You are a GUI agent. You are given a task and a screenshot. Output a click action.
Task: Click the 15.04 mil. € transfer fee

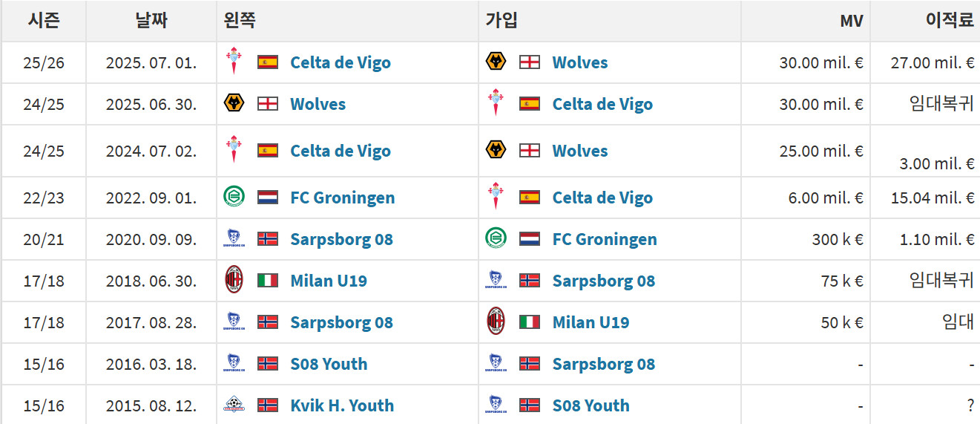coord(933,198)
